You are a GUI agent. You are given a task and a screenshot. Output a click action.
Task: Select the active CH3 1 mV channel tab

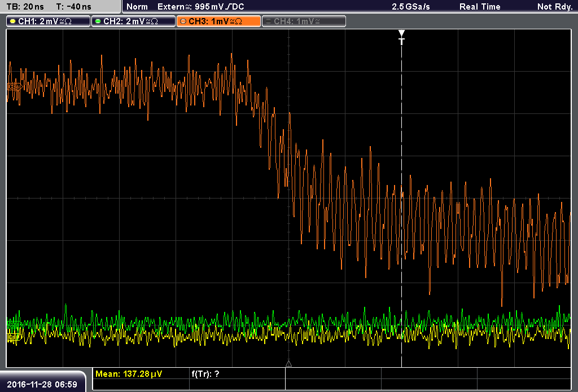pyautogui.click(x=218, y=21)
